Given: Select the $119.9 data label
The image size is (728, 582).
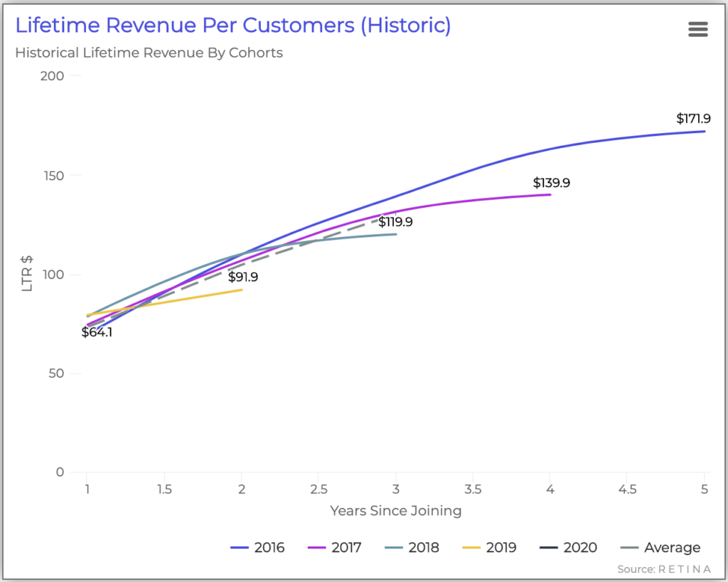Looking at the screenshot, I should click(395, 222).
